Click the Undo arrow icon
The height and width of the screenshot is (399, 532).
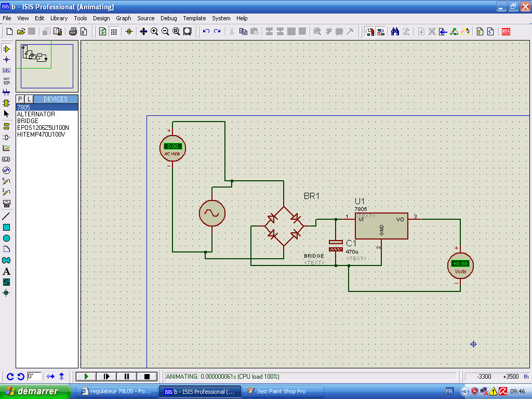206,32
